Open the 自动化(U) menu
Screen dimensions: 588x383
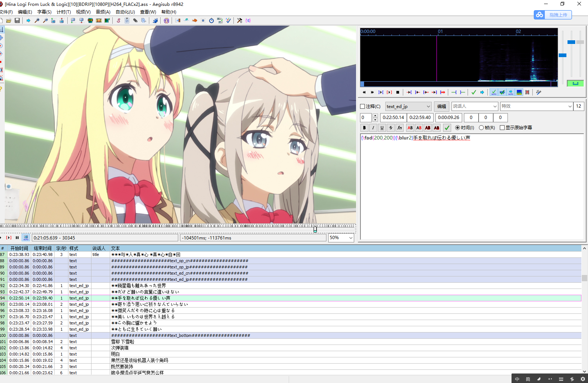coord(125,12)
